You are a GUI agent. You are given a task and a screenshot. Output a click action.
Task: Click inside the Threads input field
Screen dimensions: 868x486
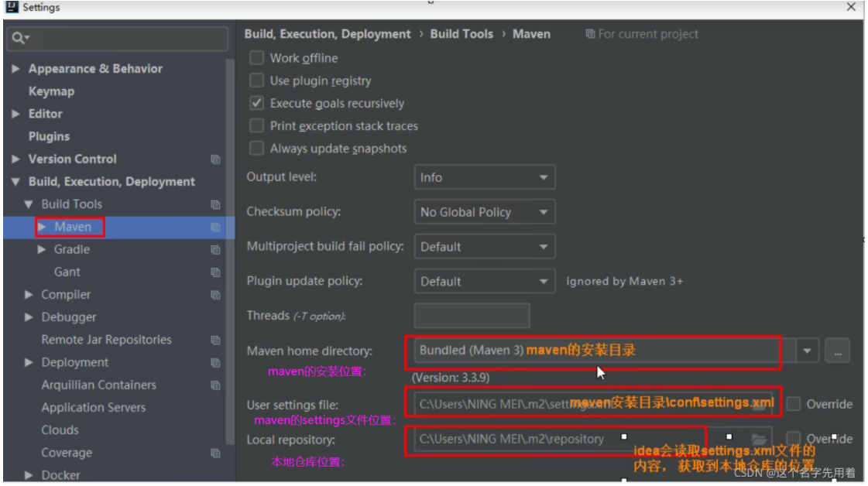point(471,316)
